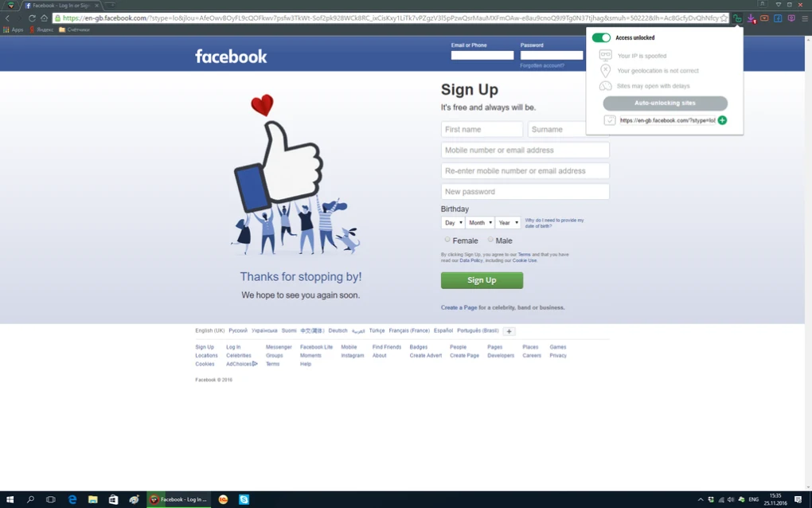The height and width of the screenshot is (508, 812).
Task: Toggle off the Access unlocked switch
Action: 602,37
